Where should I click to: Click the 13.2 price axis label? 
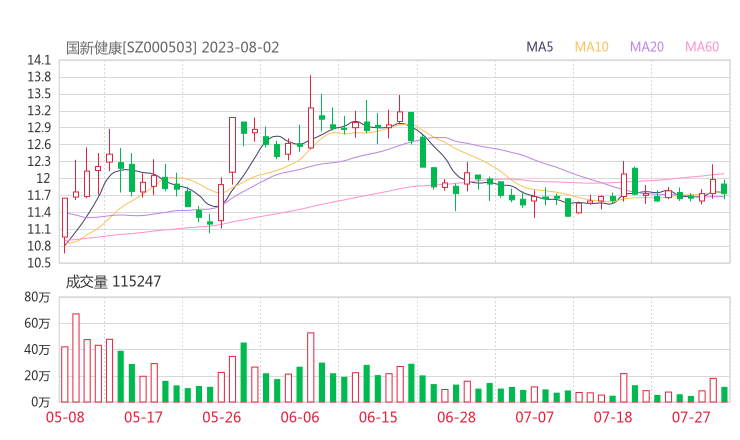(x=39, y=111)
